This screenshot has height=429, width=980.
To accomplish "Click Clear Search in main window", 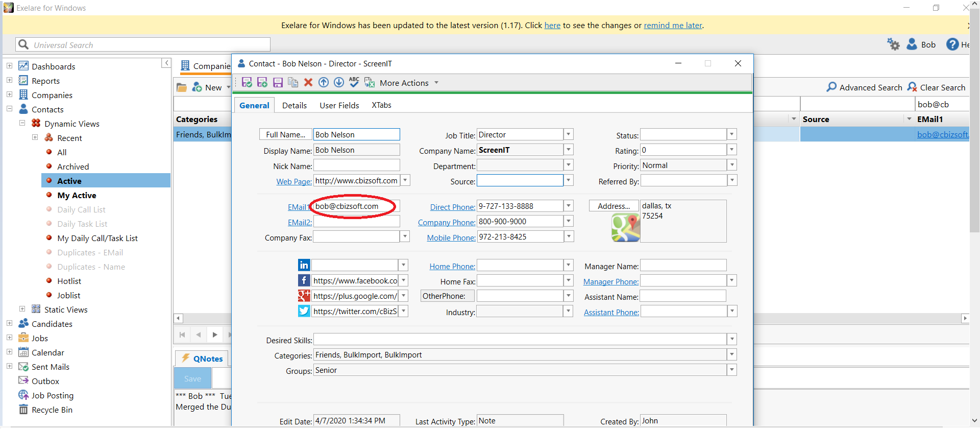I will click(x=936, y=87).
